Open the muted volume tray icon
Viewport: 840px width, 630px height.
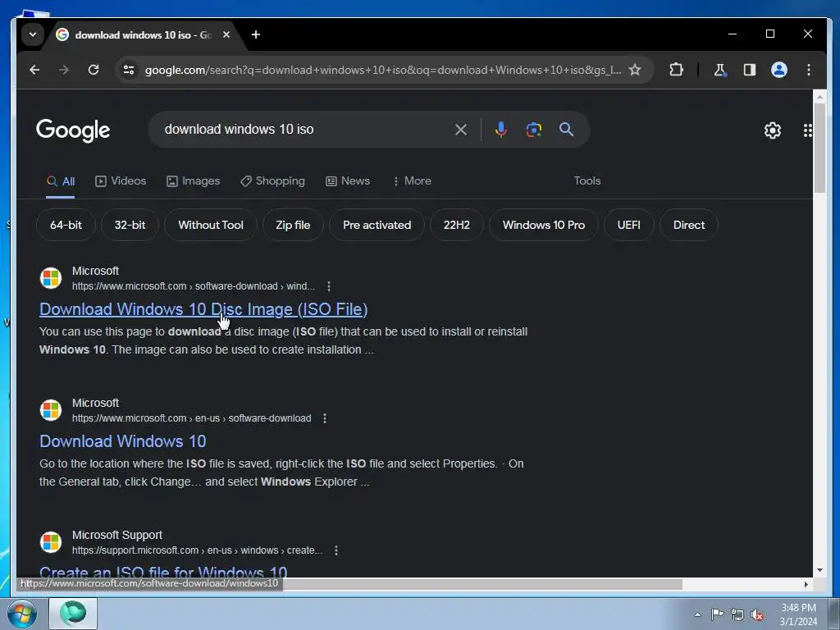[757, 614]
